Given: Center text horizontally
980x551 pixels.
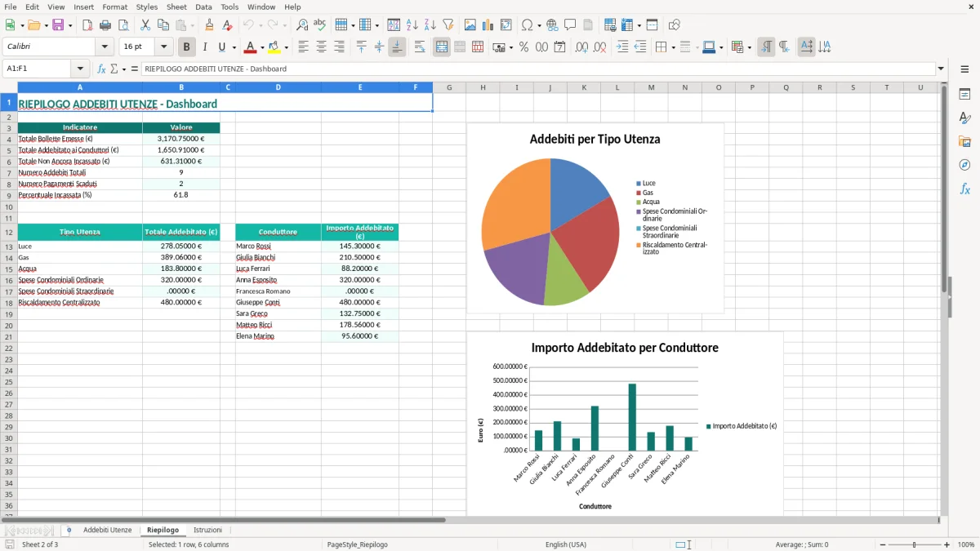Looking at the screenshot, I should 321,47.
